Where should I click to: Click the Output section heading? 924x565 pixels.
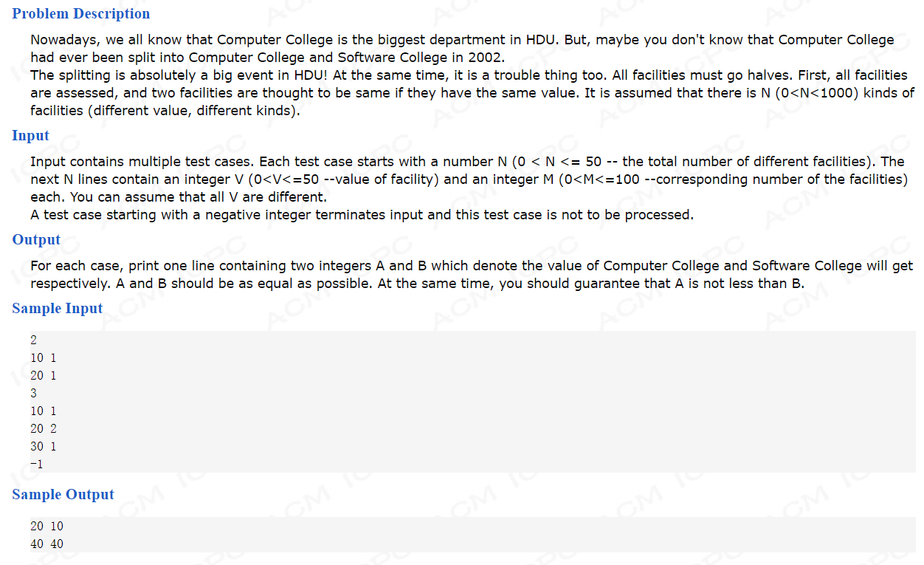click(36, 239)
